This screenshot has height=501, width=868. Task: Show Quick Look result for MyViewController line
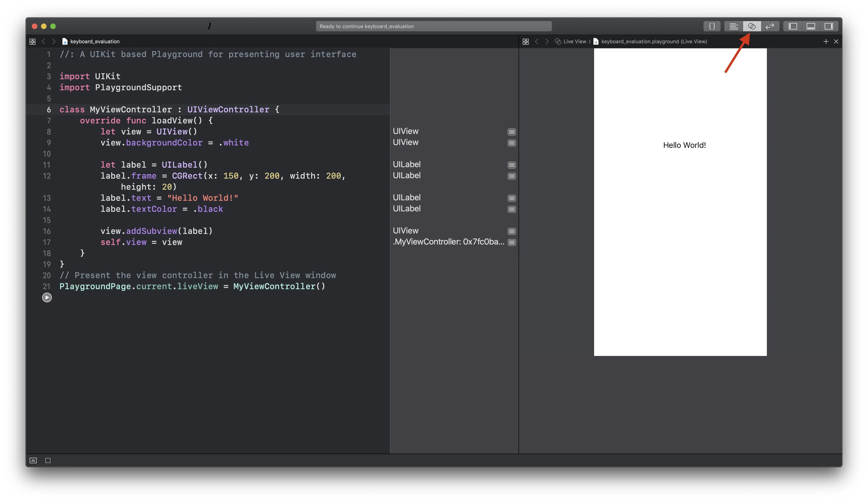click(x=511, y=242)
